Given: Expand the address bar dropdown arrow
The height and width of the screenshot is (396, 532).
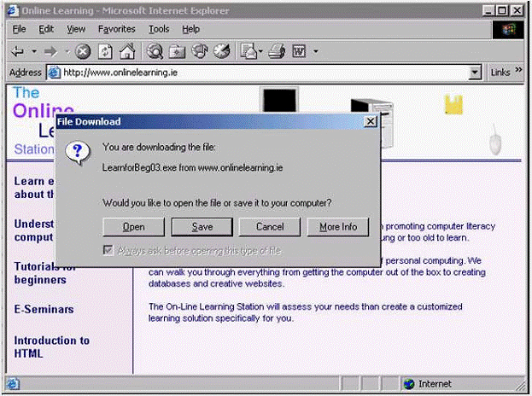Looking at the screenshot, I should tap(476, 73).
